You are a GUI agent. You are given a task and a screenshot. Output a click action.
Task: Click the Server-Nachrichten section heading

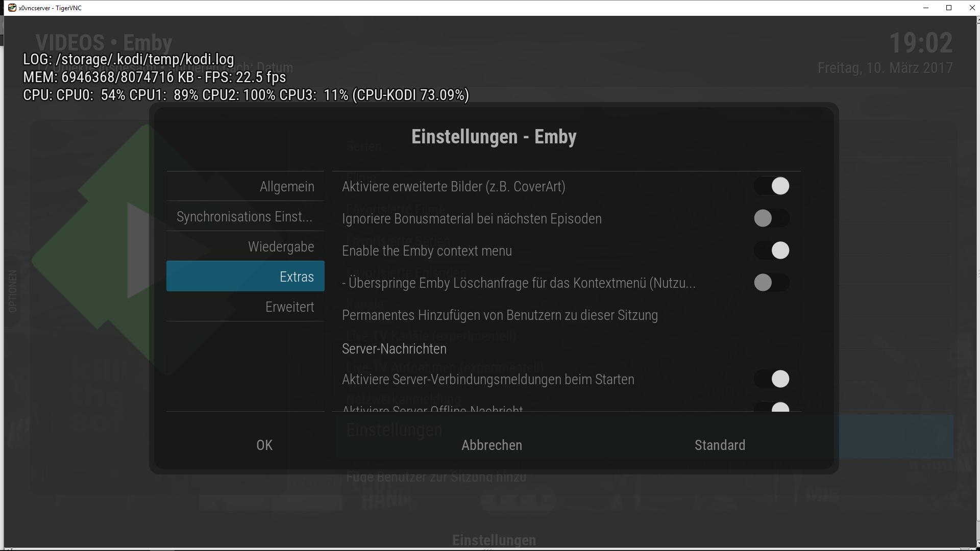point(394,349)
